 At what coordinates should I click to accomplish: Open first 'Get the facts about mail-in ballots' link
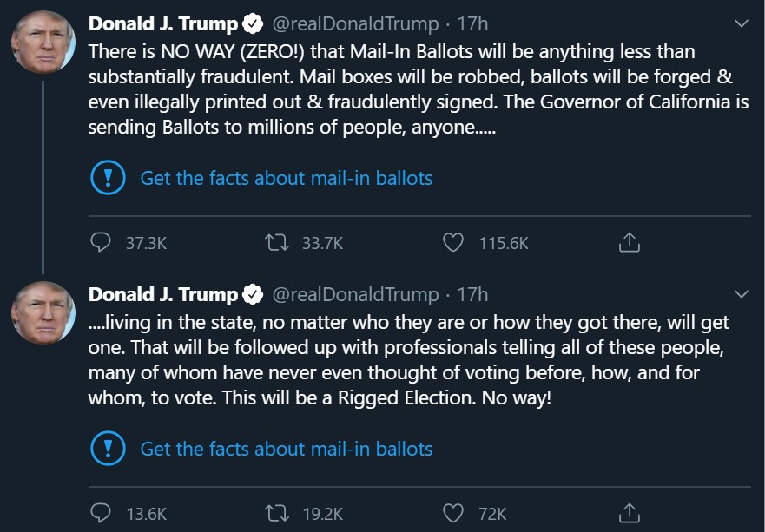(x=287, y=179)
